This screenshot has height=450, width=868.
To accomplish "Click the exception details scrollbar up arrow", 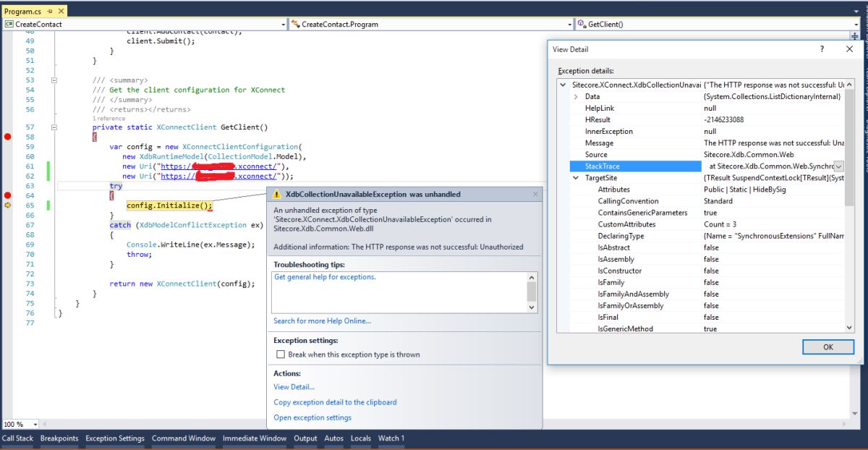I will point(849,85).
